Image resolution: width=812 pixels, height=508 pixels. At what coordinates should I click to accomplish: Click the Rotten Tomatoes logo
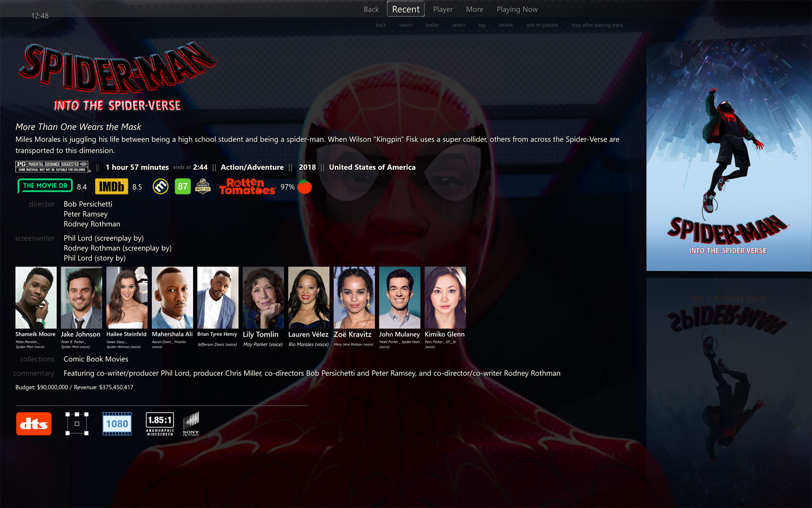[x=247, y=186]
